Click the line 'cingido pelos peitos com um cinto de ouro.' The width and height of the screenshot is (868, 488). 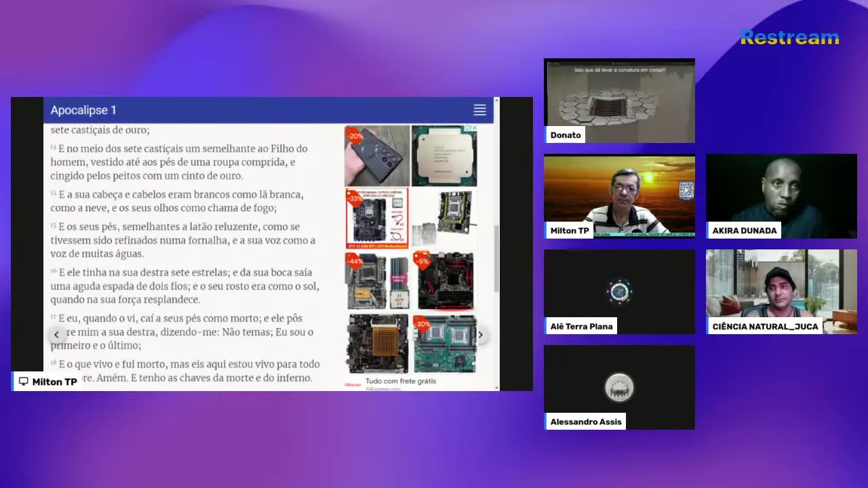146,176
